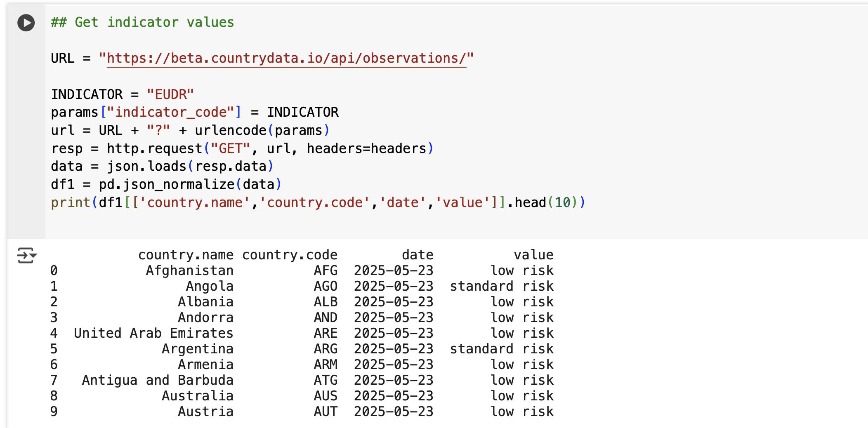Screen dimensions: 868x428
Task: Click the http.request GET line
Action: click(x=242, y=148)
